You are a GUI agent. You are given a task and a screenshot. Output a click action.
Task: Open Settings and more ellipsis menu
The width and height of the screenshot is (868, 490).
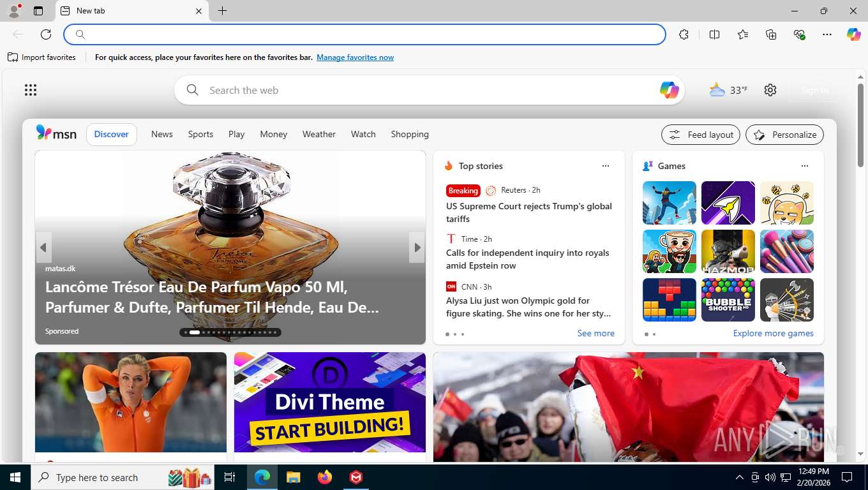click(827, 34)
